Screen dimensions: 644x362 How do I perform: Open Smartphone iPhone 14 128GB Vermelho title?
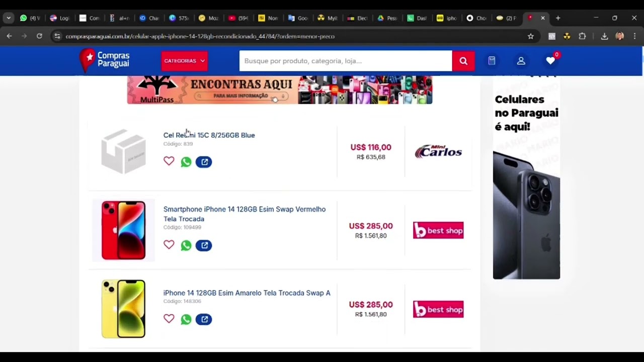click(245, 214)
